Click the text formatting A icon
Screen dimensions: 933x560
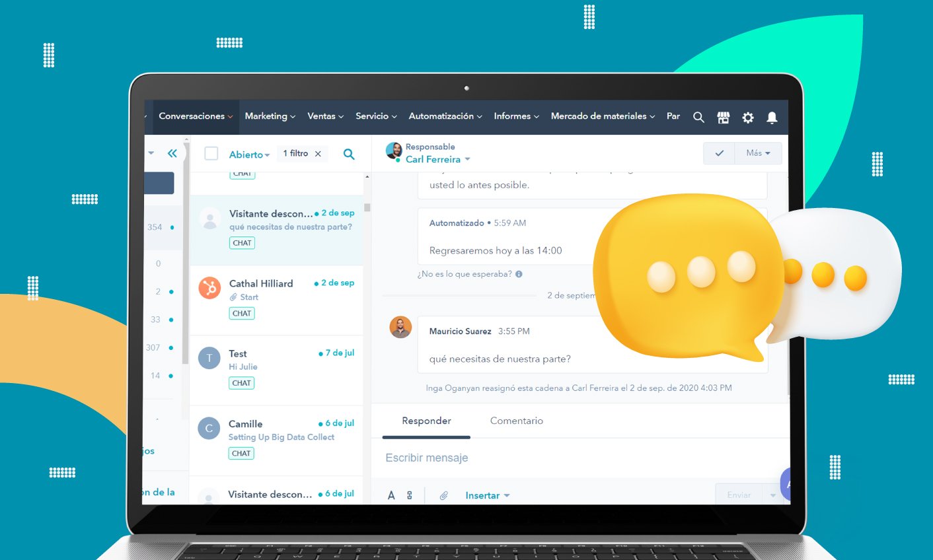coord(391,495)
